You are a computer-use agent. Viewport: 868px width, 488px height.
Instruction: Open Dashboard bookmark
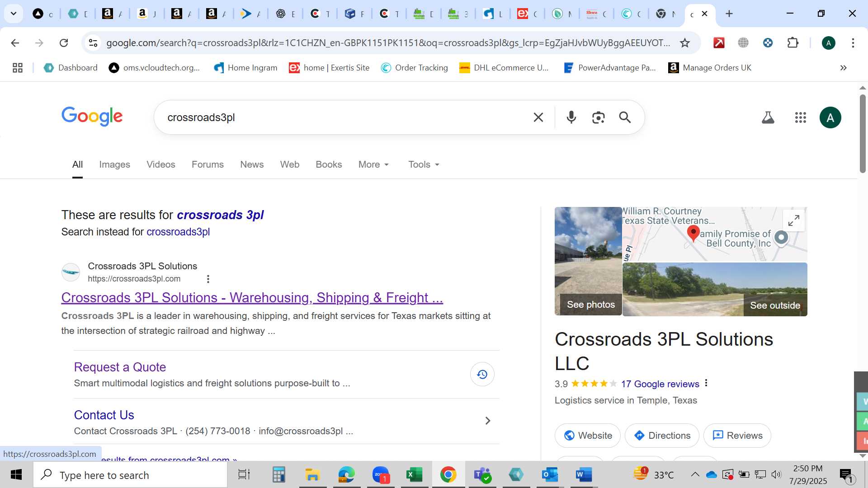tap(71, 68)
